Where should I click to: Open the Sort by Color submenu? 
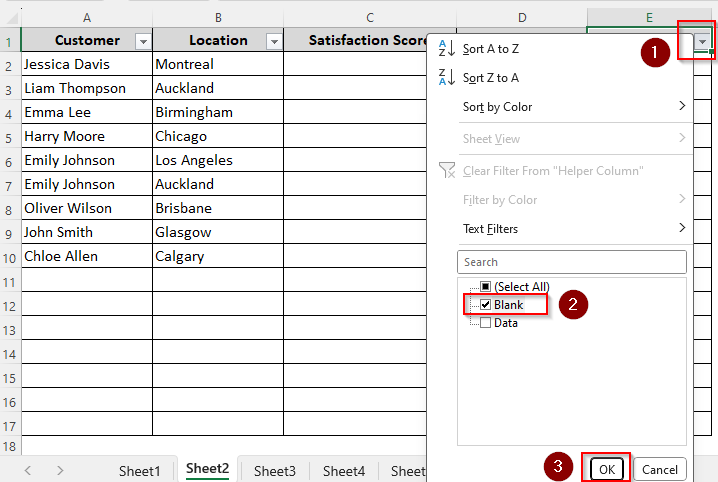[x=497, y=107]
